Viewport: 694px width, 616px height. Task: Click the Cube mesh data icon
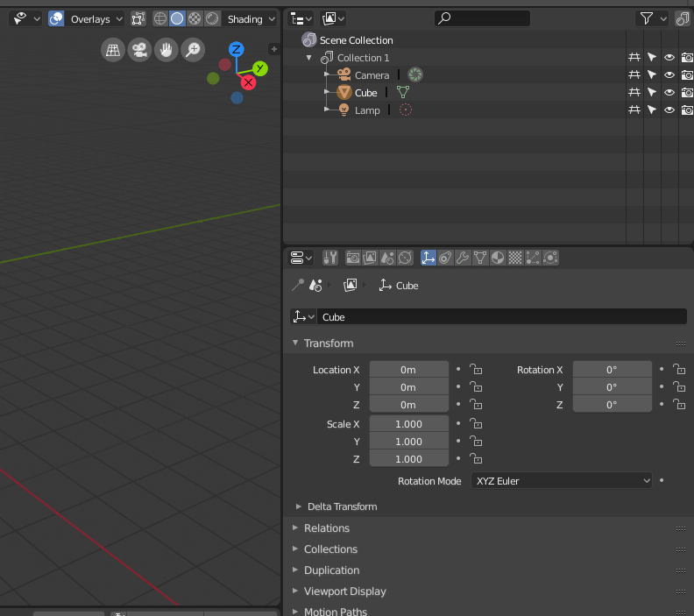(x=403, y=92)
